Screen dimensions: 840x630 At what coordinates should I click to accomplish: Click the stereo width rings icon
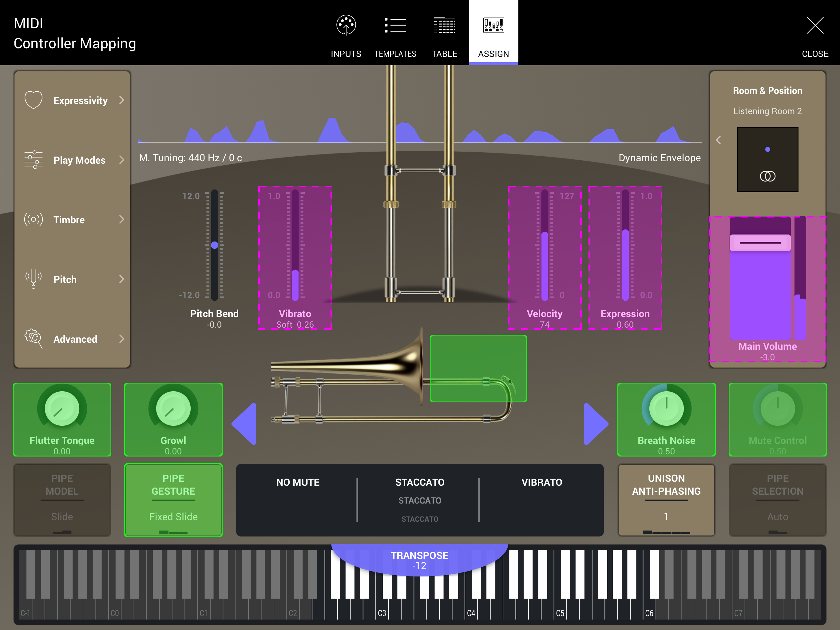pyautogui.click(x=767, y=176)
